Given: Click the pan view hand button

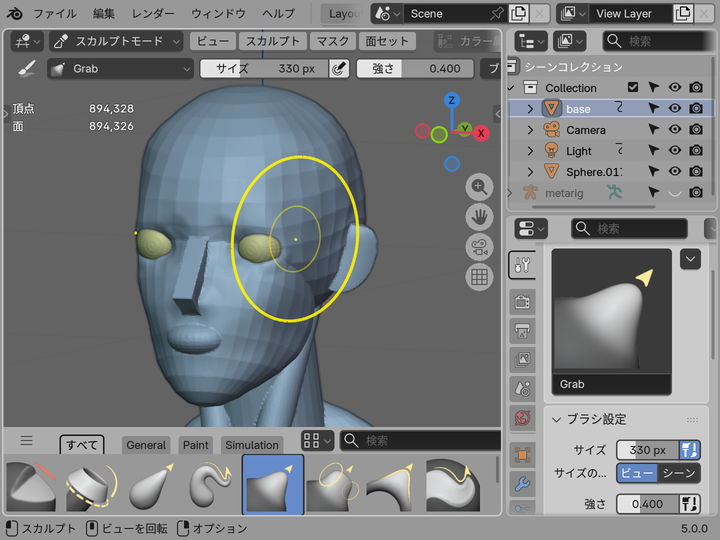Looking at the screenshot, I should click(479, 217).
